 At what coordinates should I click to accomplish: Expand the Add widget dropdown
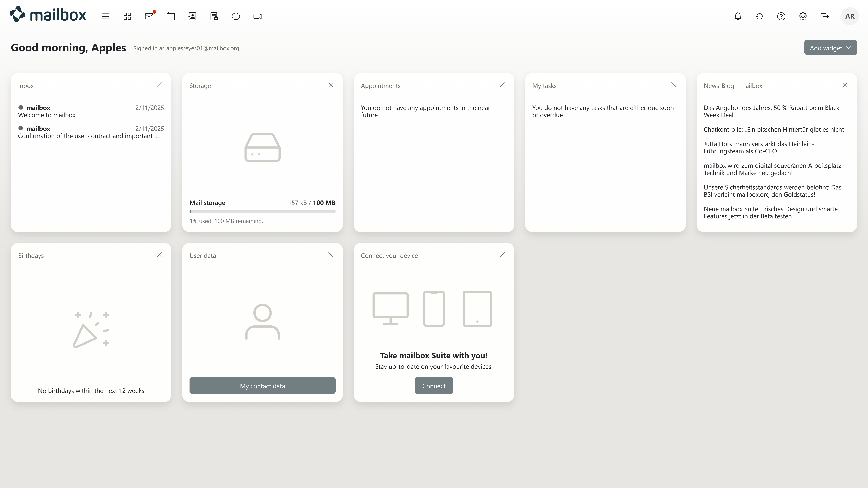tap(830, 48)
